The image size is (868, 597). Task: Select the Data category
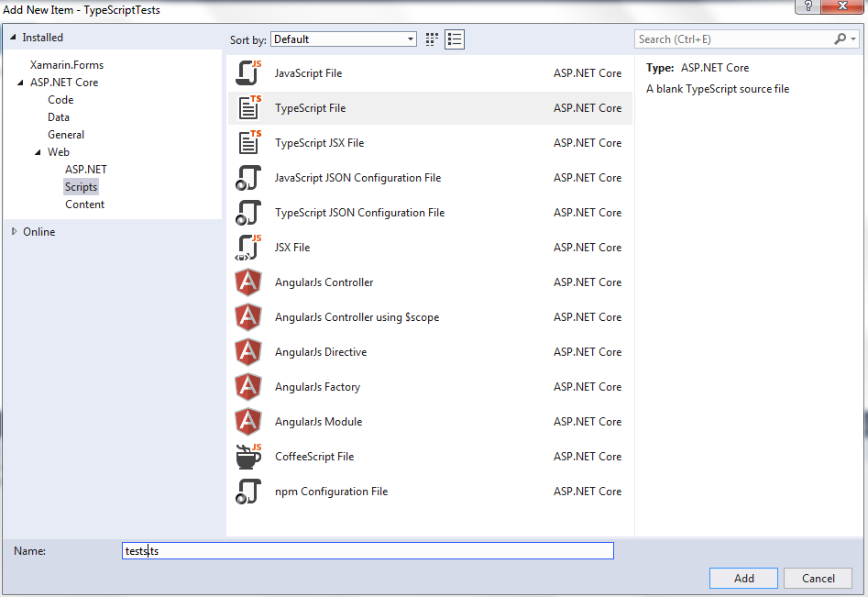point(58,117)
